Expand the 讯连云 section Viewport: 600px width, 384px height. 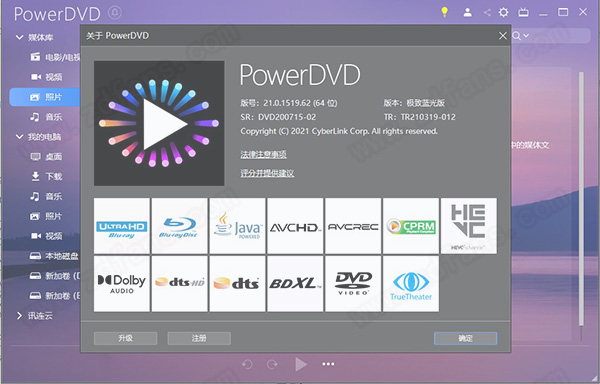[x=19, y=316]
